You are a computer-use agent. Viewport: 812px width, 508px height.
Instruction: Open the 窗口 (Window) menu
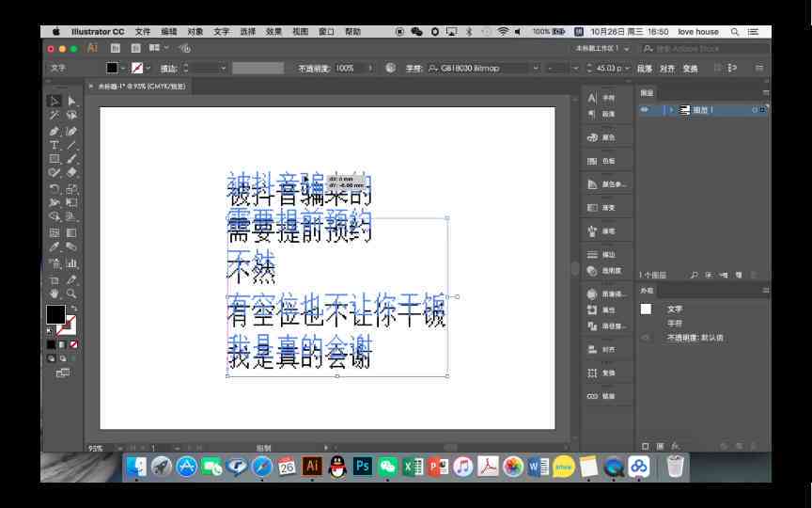point(326,32)
